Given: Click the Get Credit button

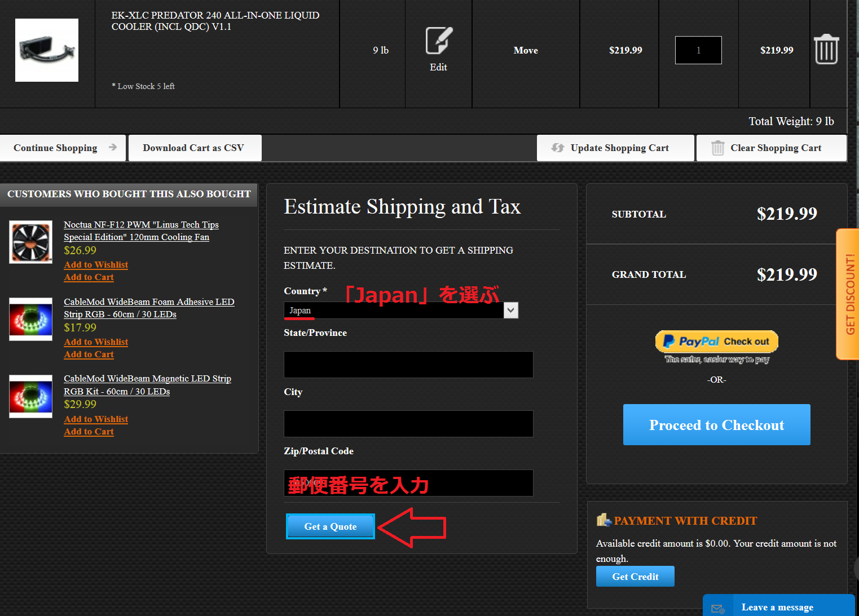Looking at the screenshot, I should (635, 577).
